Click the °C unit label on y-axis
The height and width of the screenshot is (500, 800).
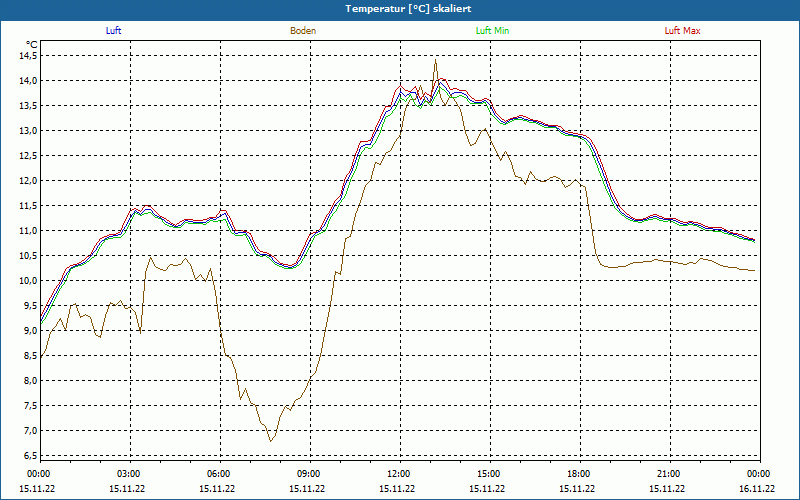click(x=32, y=45)
